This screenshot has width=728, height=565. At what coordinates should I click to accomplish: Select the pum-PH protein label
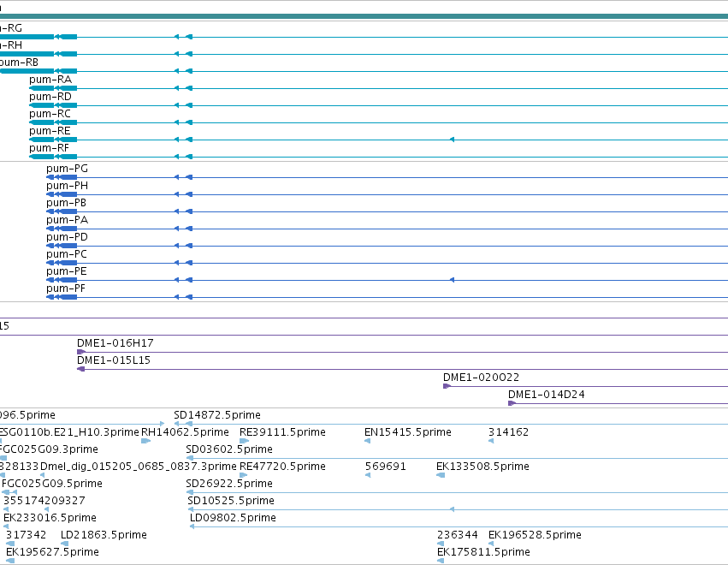coord(68,186)
